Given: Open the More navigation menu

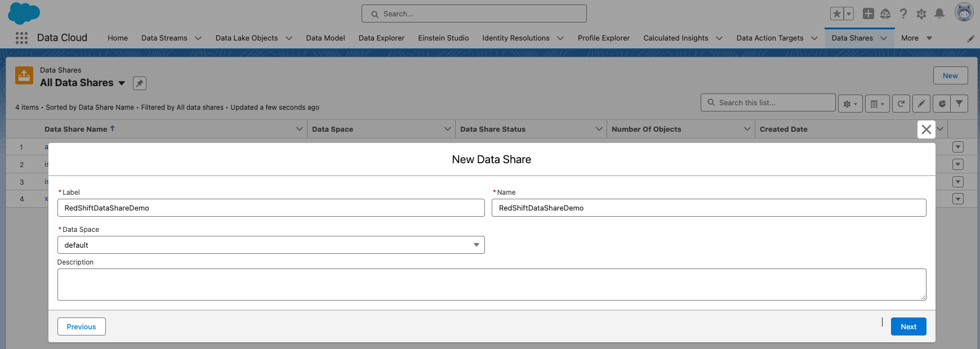Looking at the screenshot, I should pyautogui.click(x=917, y=38).
